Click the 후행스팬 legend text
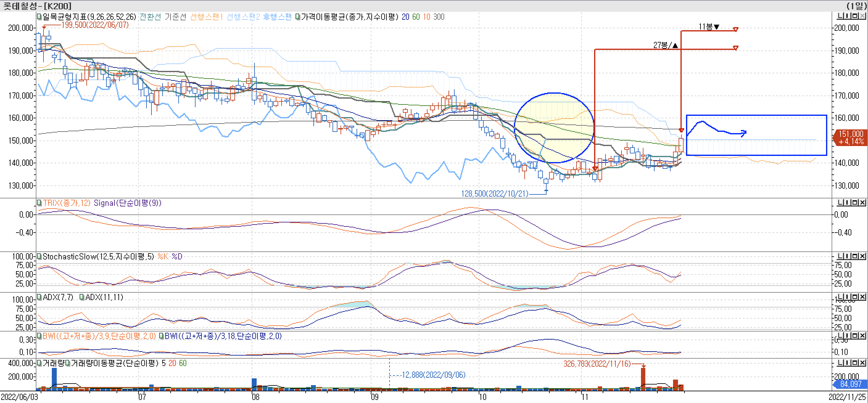The height and width of the screenshot is (403, 868). [277, 17]
